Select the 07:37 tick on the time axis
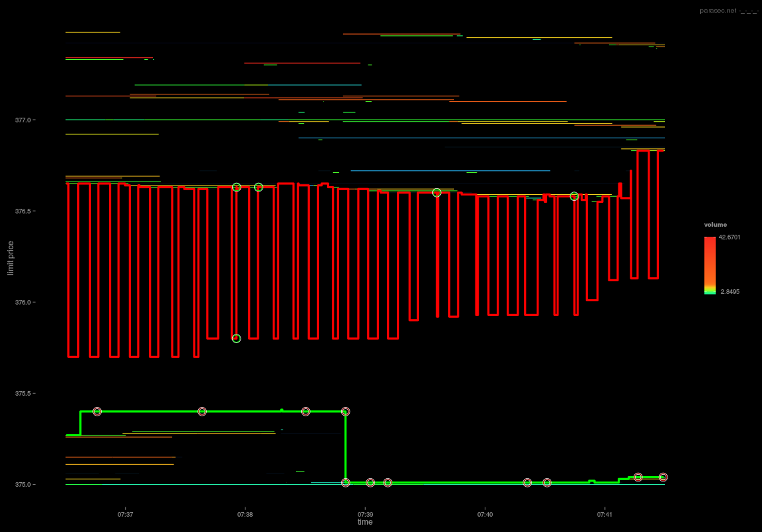 click(126, 514)
